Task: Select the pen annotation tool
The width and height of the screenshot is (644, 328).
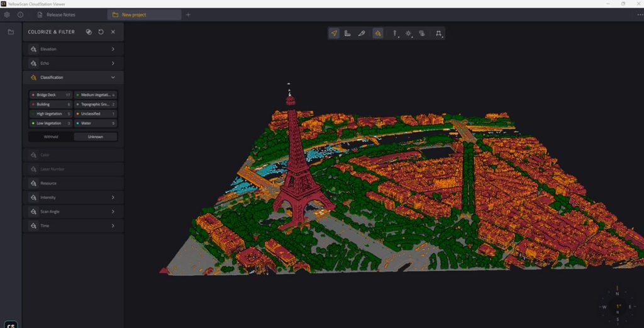Action: click(x=362, y=33)
